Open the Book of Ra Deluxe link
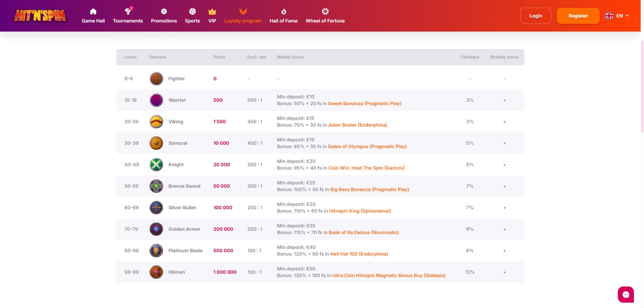The image size is (644, 308). click(363, 232)
